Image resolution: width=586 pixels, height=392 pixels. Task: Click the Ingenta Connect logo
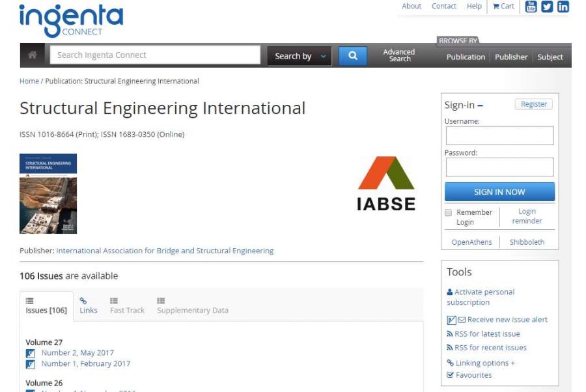coord(71,20)
